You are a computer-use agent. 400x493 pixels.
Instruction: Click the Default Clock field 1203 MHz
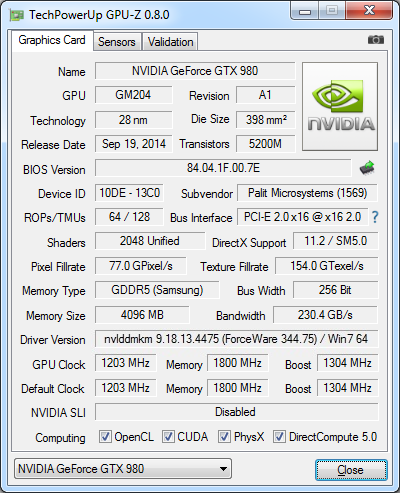pos(126,388)
